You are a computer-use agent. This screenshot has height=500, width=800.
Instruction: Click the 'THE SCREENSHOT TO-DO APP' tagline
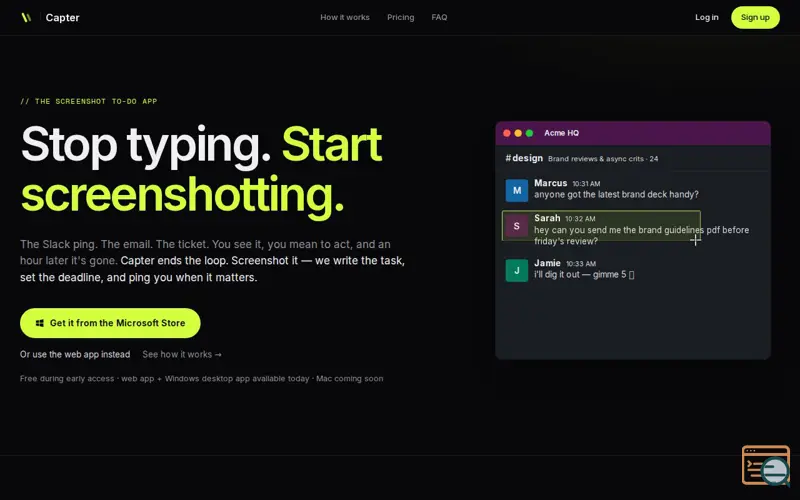pyautogui.click(x=89, y=102)
